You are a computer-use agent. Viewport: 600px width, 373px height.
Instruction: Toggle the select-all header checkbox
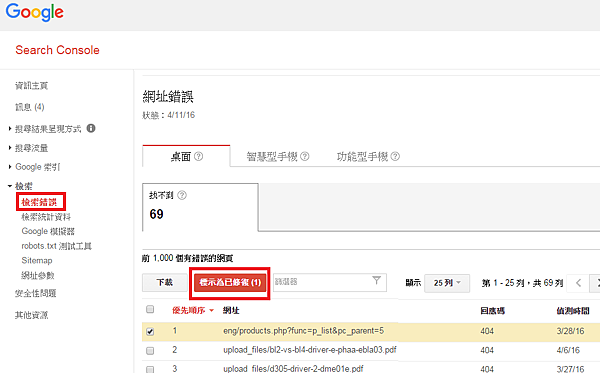tap(150, 309)
